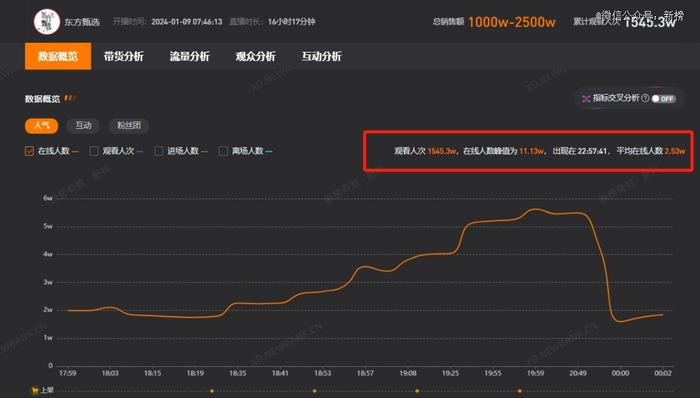700x398 pixels.
Task: Select the 人气 metric pill
Action: (42, 125)
